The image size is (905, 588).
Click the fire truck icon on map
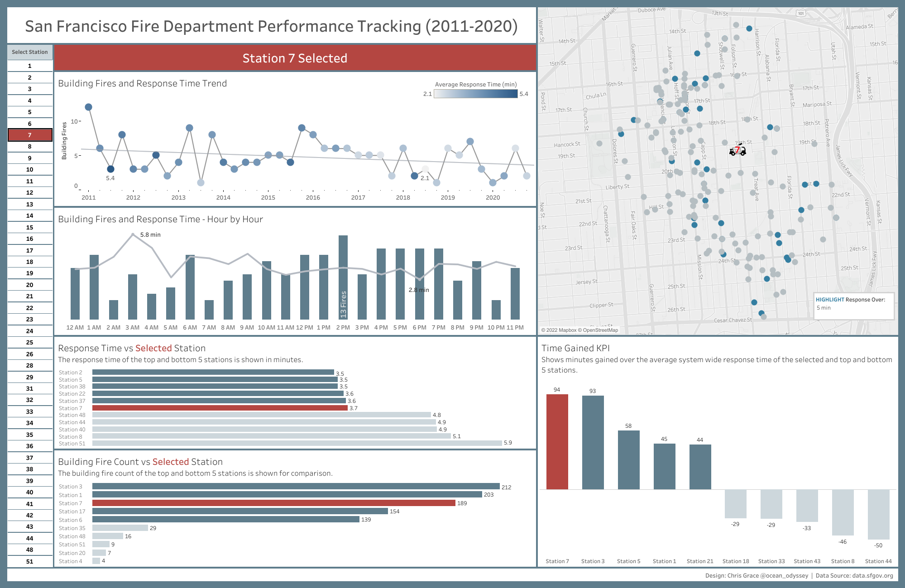[737, 150]
